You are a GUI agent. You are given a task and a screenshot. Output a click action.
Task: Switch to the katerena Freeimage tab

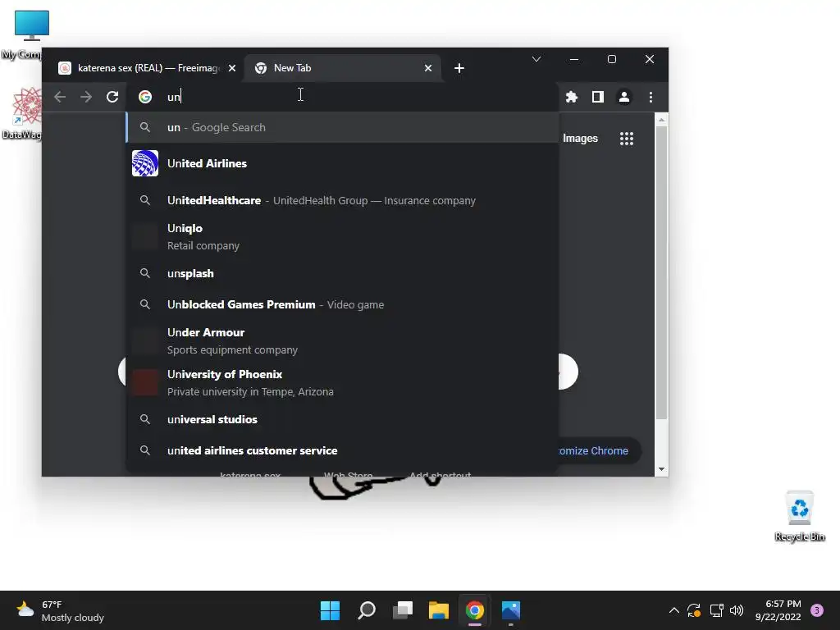(141, 68)
